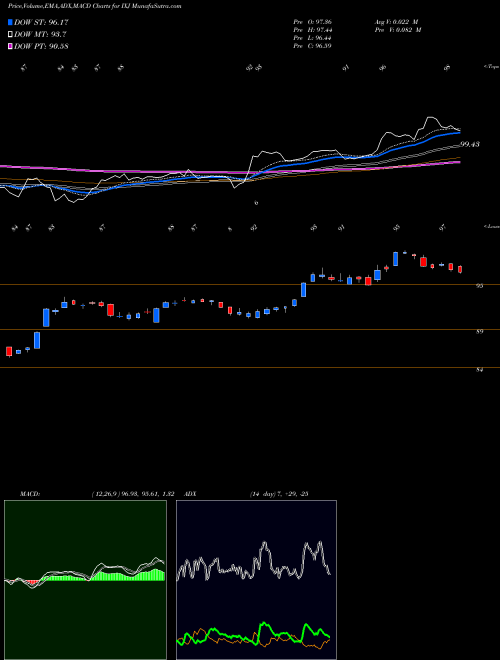500x660 pixels.
Task: Click the 'Pre O: 97.36' open value
Action: pos(312,22)
